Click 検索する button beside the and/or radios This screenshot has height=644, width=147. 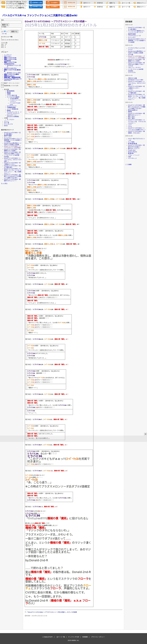coord(14,32)
